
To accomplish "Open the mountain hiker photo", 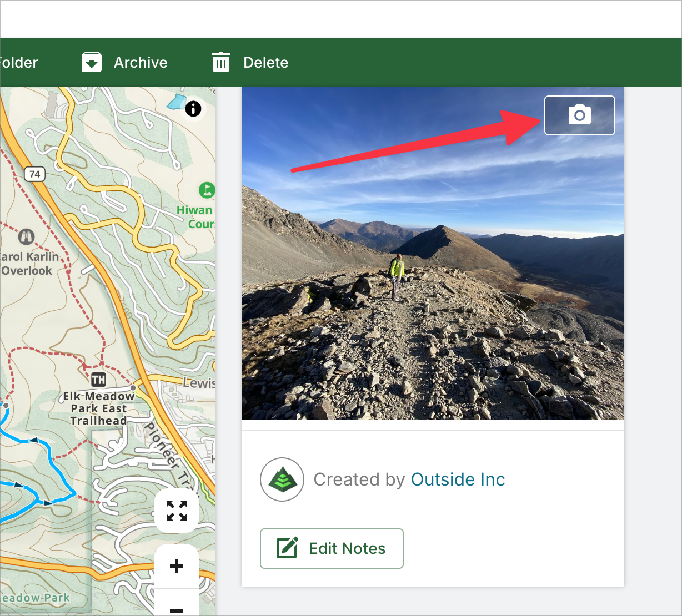I will point(433,277).
